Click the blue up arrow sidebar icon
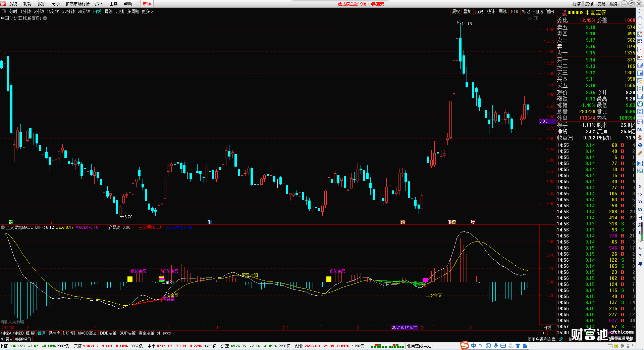Screen dimensions: 644x350 [x=640, y=19]
